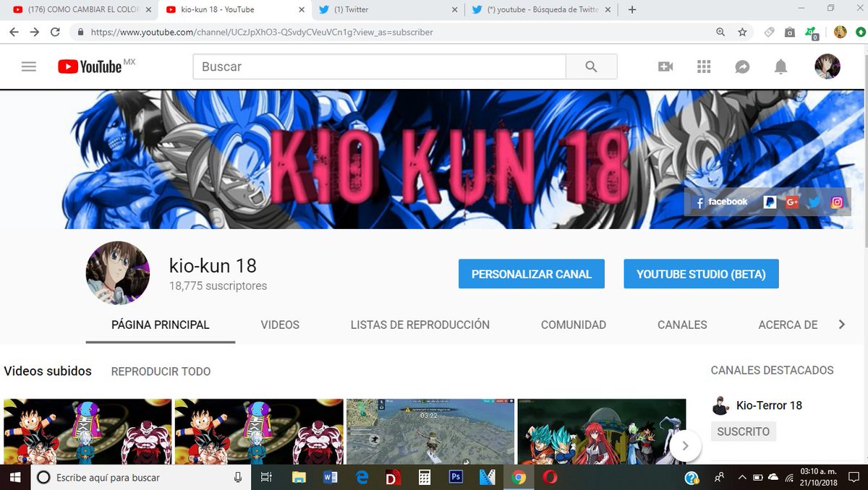Open the YouTube account avatar menu

(x=827, y=66)
